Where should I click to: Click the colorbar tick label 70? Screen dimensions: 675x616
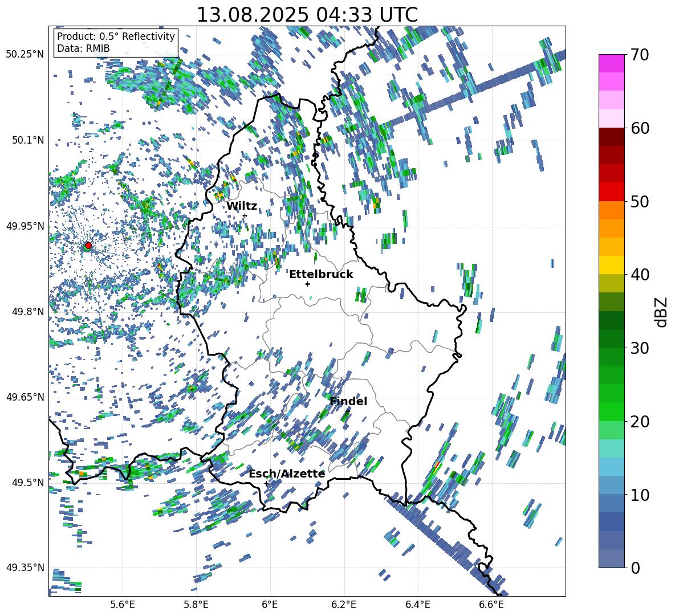[x=640, y=55]
